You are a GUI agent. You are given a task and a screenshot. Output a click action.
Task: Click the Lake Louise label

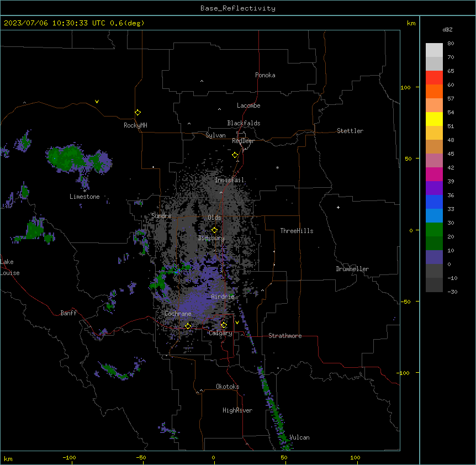(x=9, y=267)
